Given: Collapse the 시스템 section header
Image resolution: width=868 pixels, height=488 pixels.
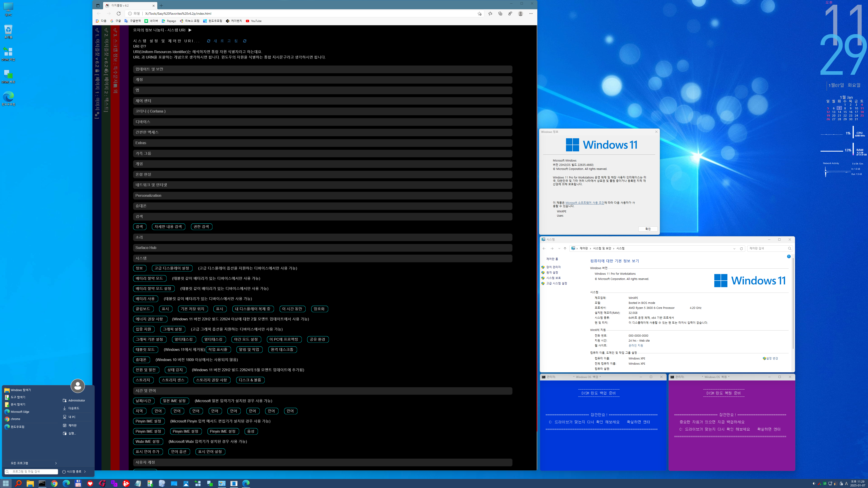Looking at the screenshot, I should [323, 258].
